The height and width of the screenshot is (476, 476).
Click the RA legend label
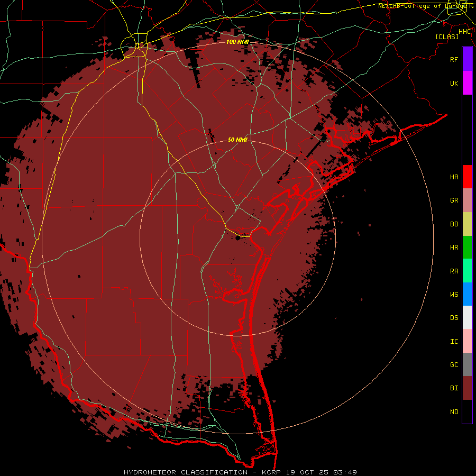pos(454,271)
